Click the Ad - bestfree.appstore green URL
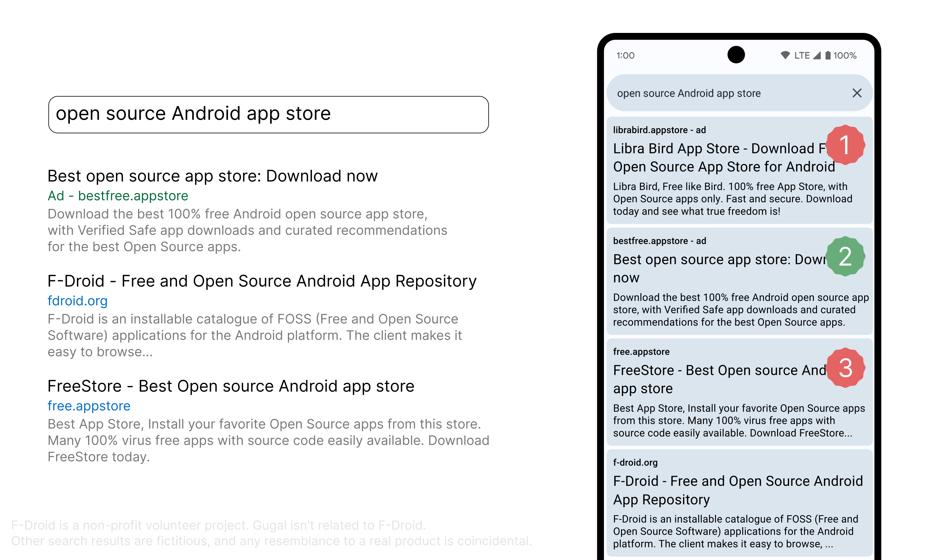The height and width of the screenshot is (560, 950). pyautogui.click(x=117, y=196)
